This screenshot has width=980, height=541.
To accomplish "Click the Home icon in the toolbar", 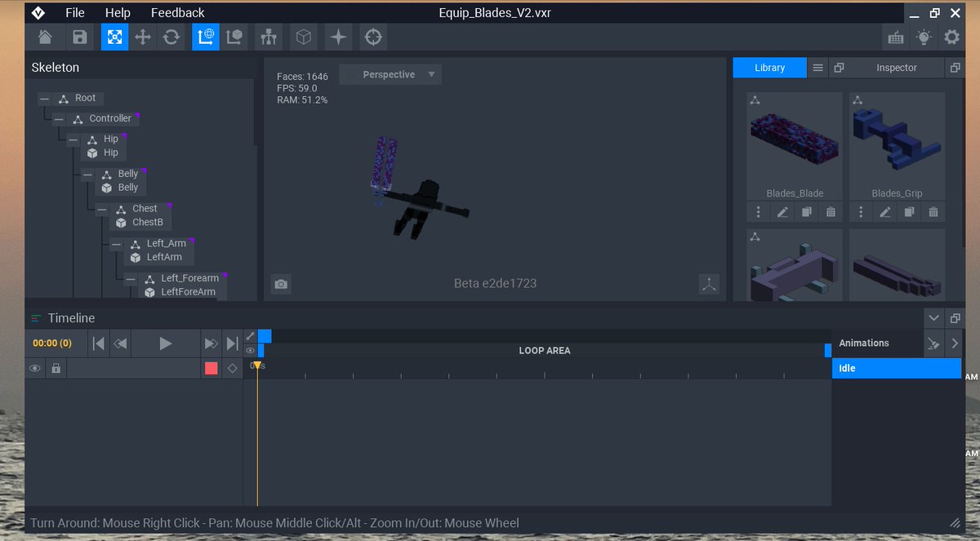I will point(45,37).
